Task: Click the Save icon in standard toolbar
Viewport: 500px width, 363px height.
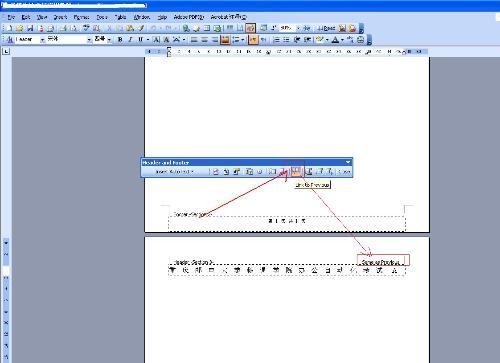Action: click(x=30, y=28)
